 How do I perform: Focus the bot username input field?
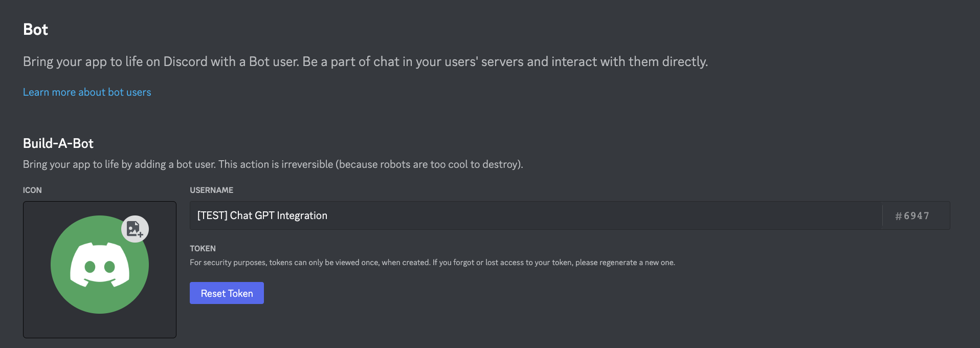point(532,215)
